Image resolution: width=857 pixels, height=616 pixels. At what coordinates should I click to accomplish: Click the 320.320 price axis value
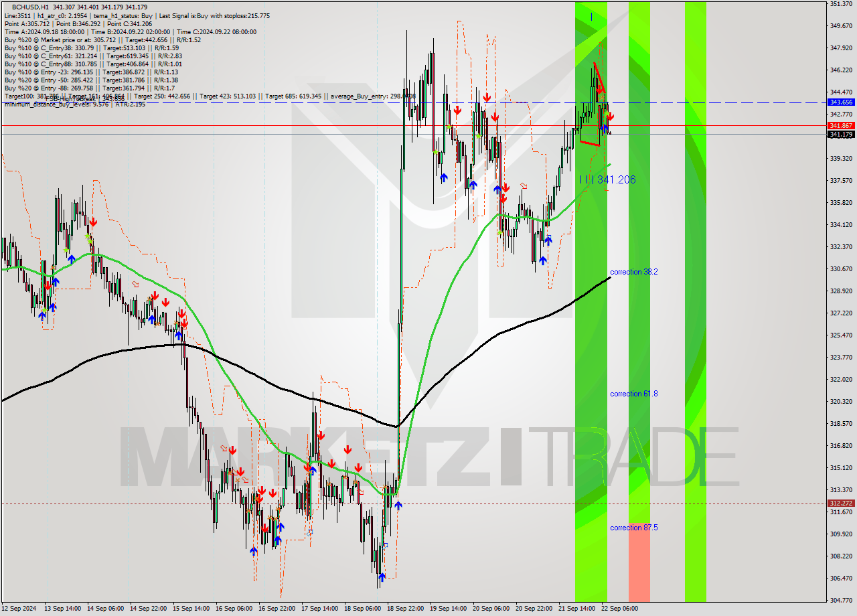[x=841, y=401]
